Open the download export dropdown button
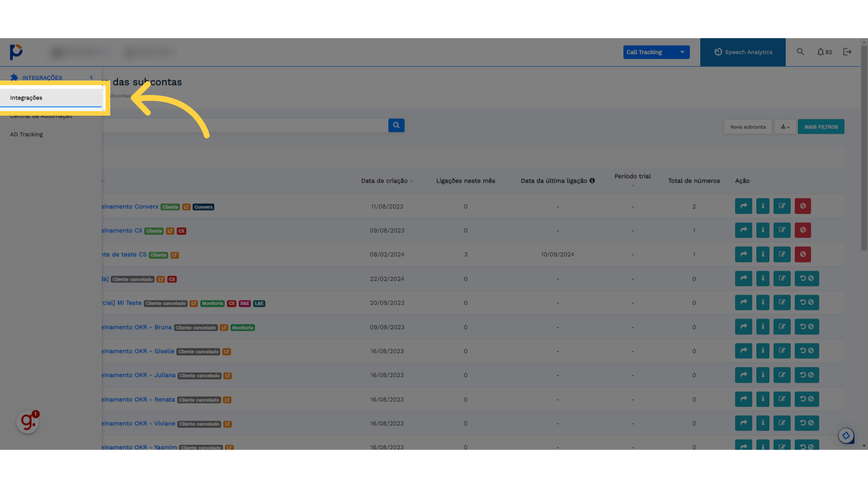868x488 pixels. pos(785,127)
